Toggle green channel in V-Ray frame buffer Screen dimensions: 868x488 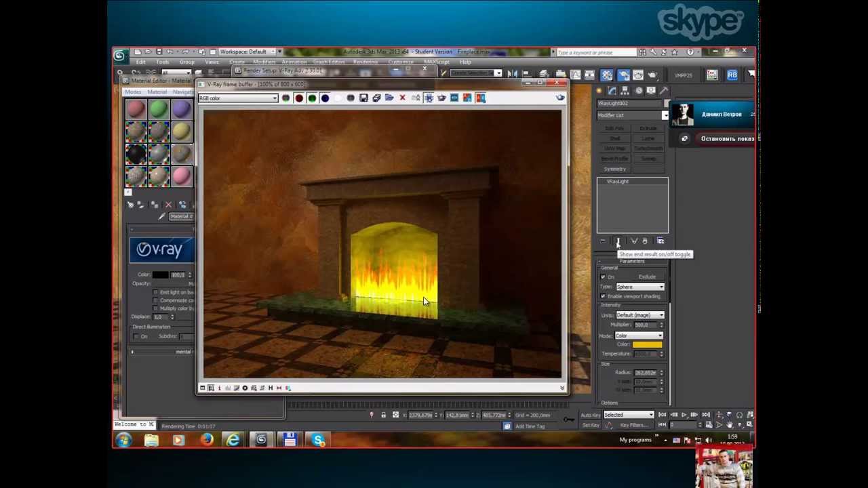pyautogui.click(x=312, y=98)
